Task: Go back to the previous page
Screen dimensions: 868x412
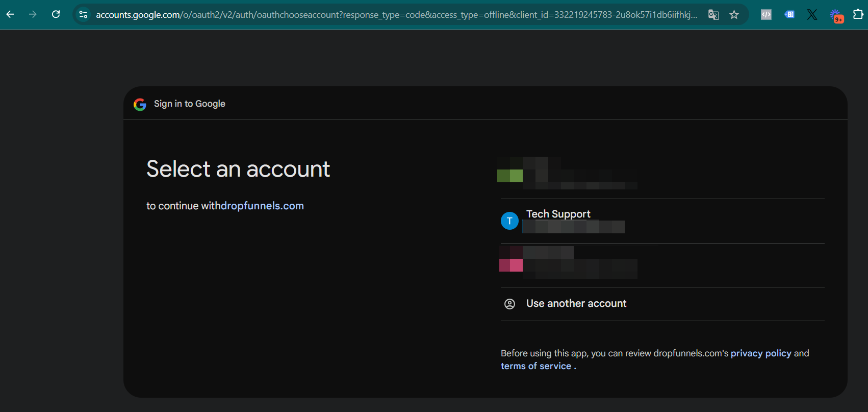Action: (10, 14)
